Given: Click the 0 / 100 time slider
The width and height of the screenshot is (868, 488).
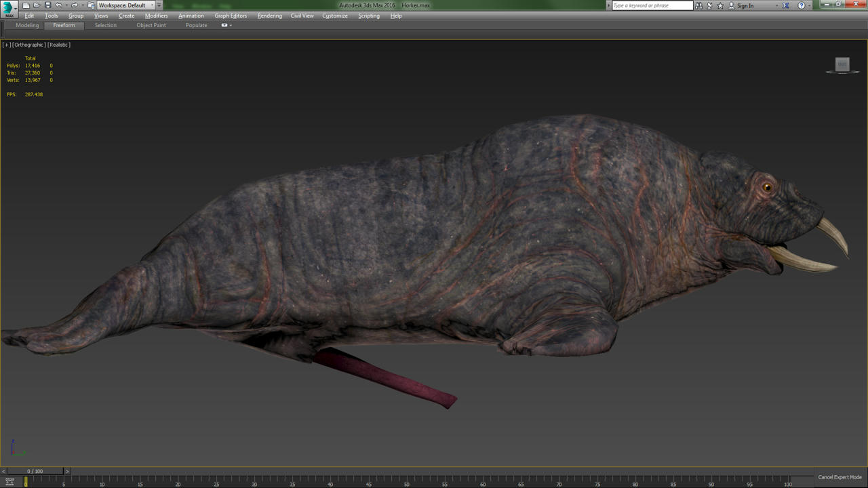Looking at the screenshot, I should pos(35,471).
